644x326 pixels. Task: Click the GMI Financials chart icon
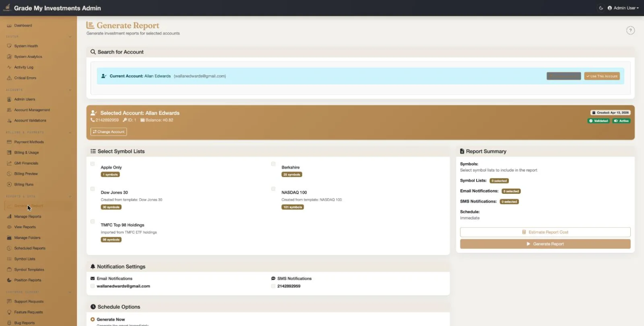(9, 163)
